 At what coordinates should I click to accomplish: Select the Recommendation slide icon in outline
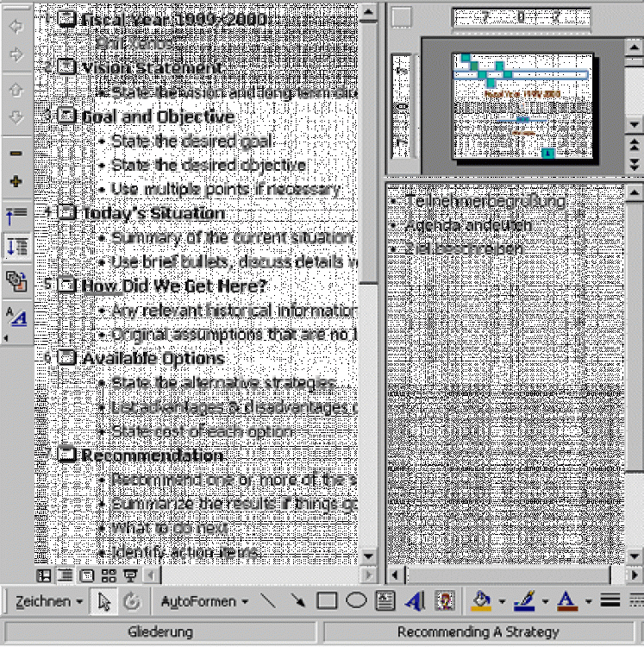66,455
